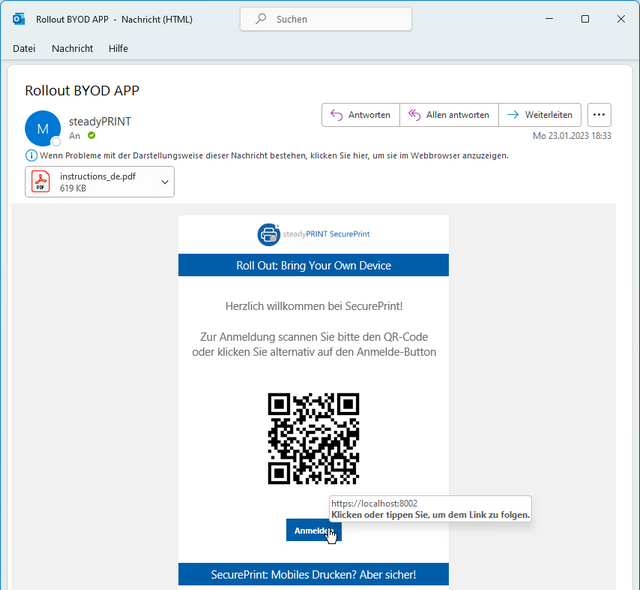Click the green presence status icon
Viewport: 640px width, 590px height.
tap(91, 135)
